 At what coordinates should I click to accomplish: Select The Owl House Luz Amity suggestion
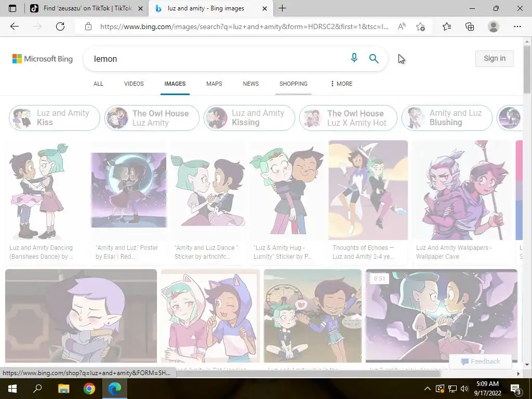tap(152, 118)
